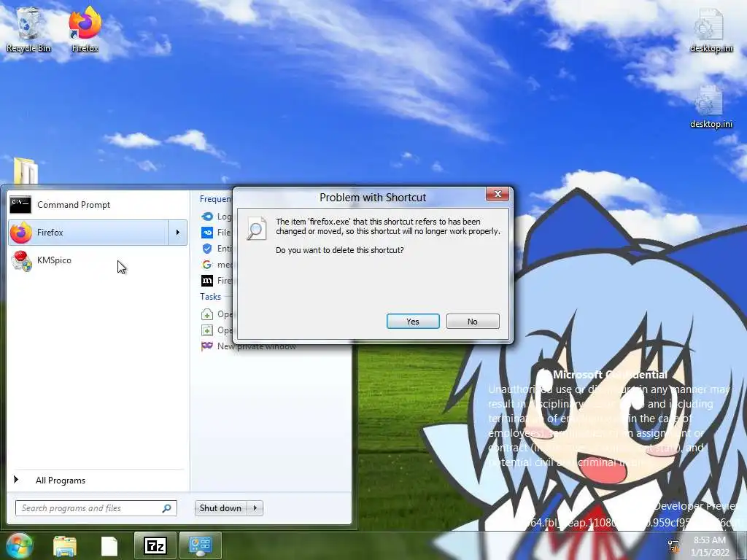This screenshot has width=747, height=560.
Task: Open the Google jump list entry icon
Action: (x=207, y=264)
